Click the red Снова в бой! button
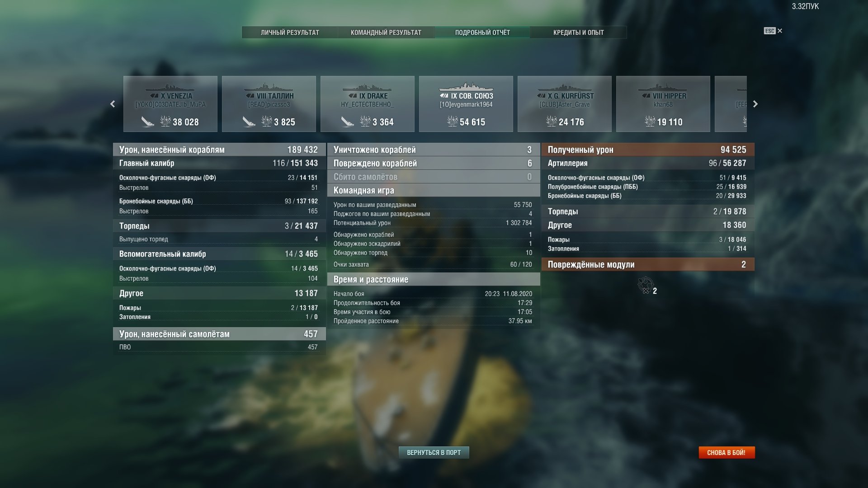 tap(726, 452)
